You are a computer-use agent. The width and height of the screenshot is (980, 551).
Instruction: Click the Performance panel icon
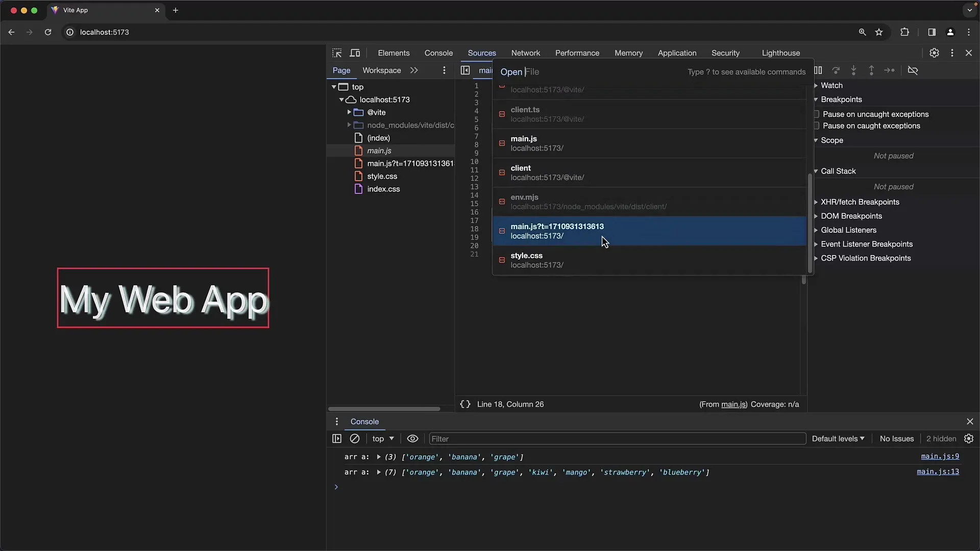point(577,53)
